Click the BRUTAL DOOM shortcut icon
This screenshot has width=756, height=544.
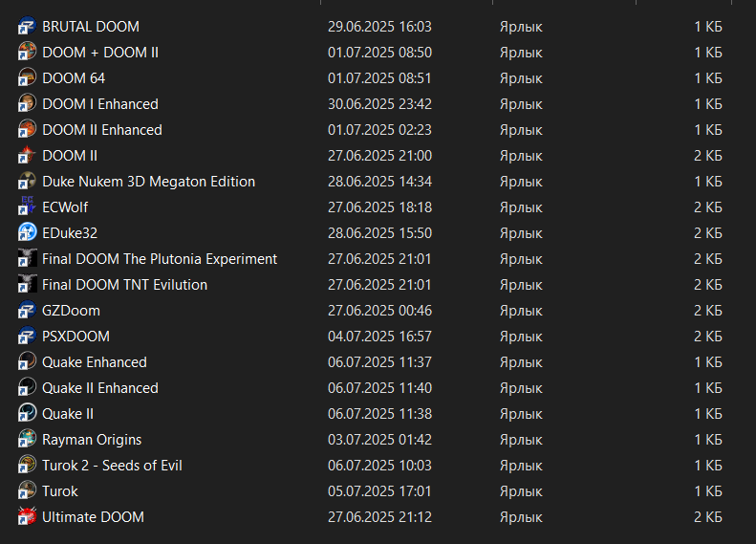[x=27, y=26]
